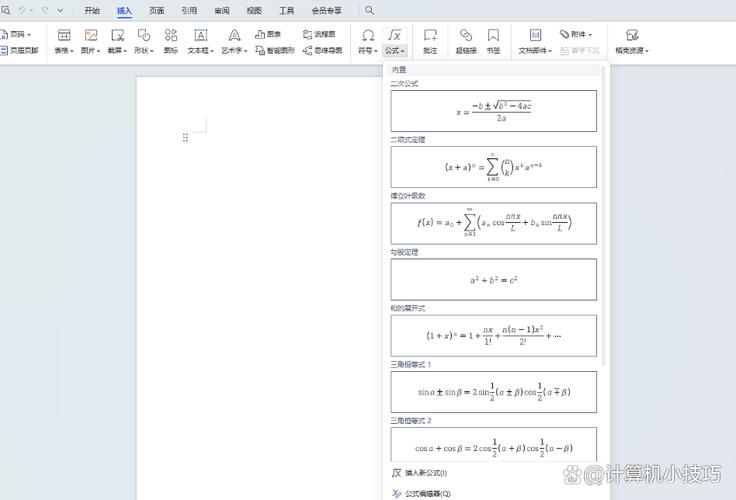The width and height of the screenshot is (736, 500).
Task: Insert the 三角恒等式 1 formula preview
Action: [494, 392]
